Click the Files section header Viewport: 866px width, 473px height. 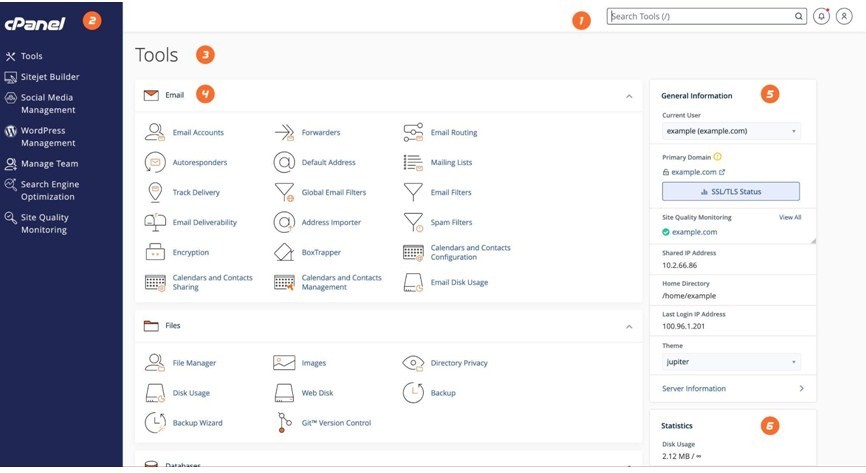(388, 327)
